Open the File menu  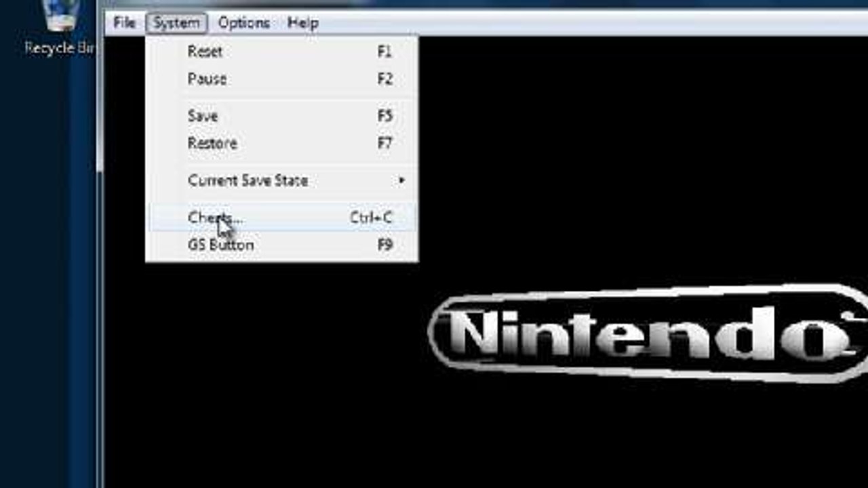click(124, 23)
